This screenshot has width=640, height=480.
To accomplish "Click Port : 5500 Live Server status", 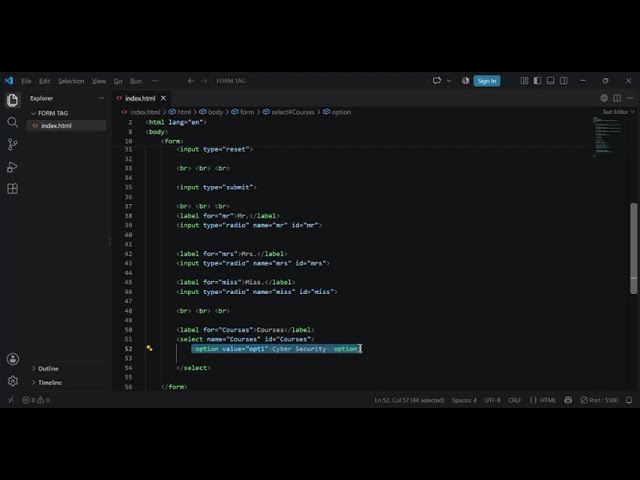I will tap(599, 400).
